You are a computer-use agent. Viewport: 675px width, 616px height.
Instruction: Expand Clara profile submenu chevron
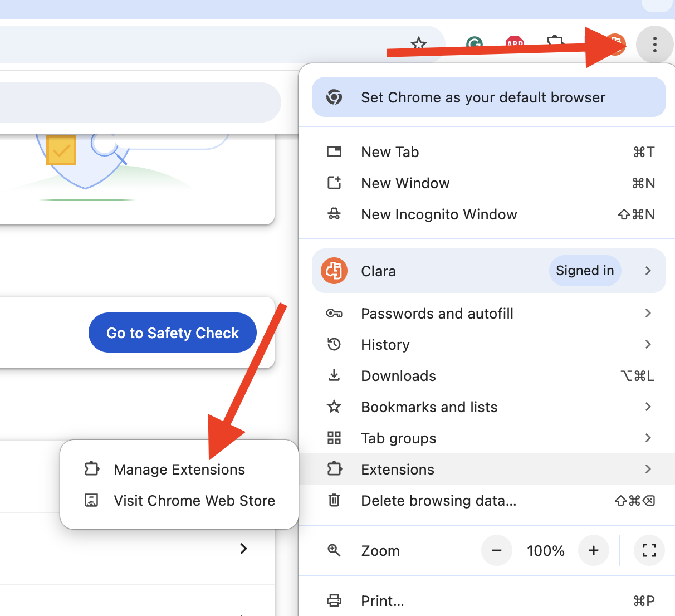pyautogui.click(x=648, y=271)
